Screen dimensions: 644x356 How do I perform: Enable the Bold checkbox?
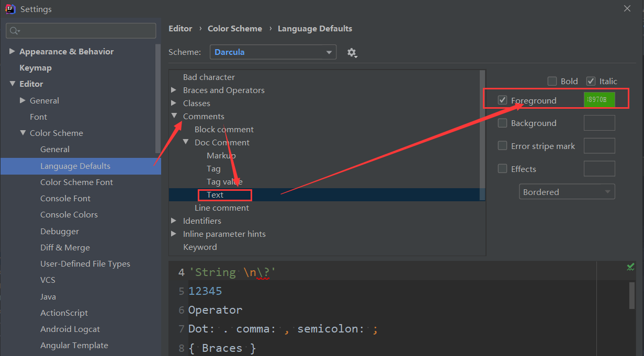(x=552, y=81)
